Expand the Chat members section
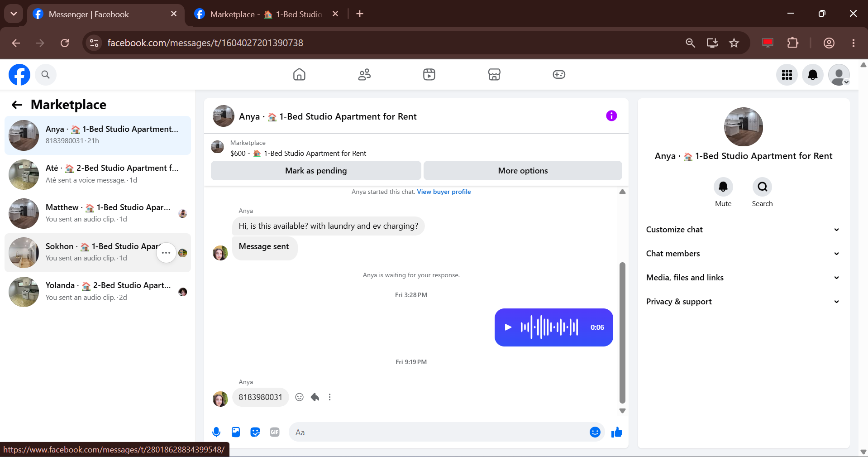The width and height of the screenshot is (868, 457). pyautogui.click(x=743, y=254)
